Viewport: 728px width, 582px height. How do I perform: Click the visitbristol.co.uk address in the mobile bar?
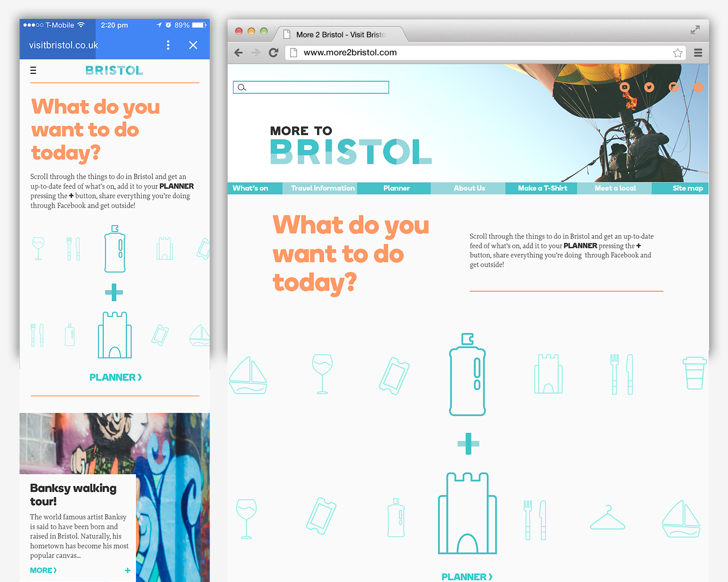(x=64, y=45)
